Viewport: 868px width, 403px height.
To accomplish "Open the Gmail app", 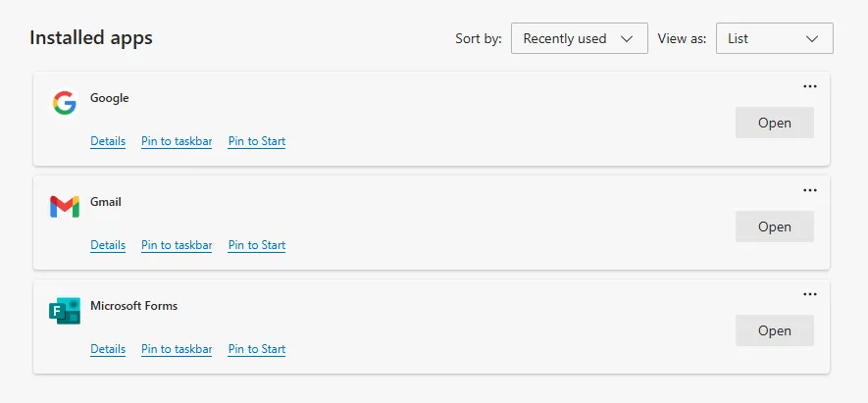I will coord(774,227).
